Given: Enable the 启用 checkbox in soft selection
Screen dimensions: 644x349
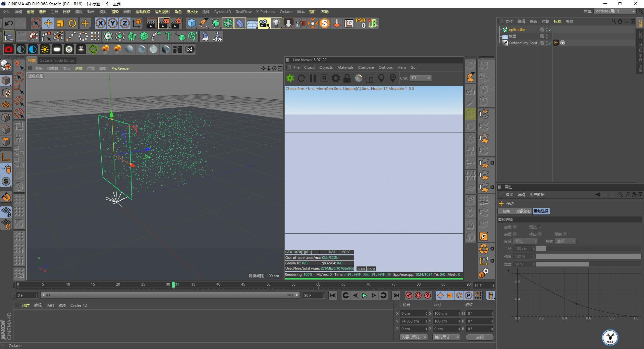Looking at the screenshot, I should point(515,227).
